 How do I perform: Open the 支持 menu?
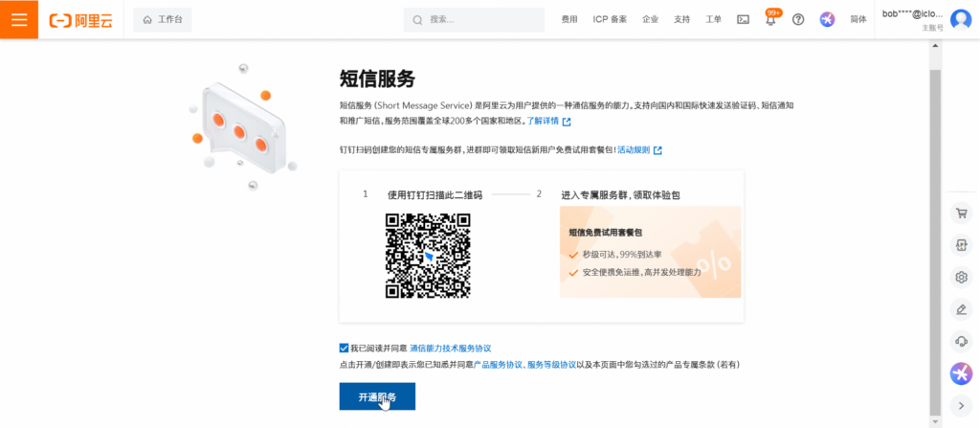click(x=681, y=19)
